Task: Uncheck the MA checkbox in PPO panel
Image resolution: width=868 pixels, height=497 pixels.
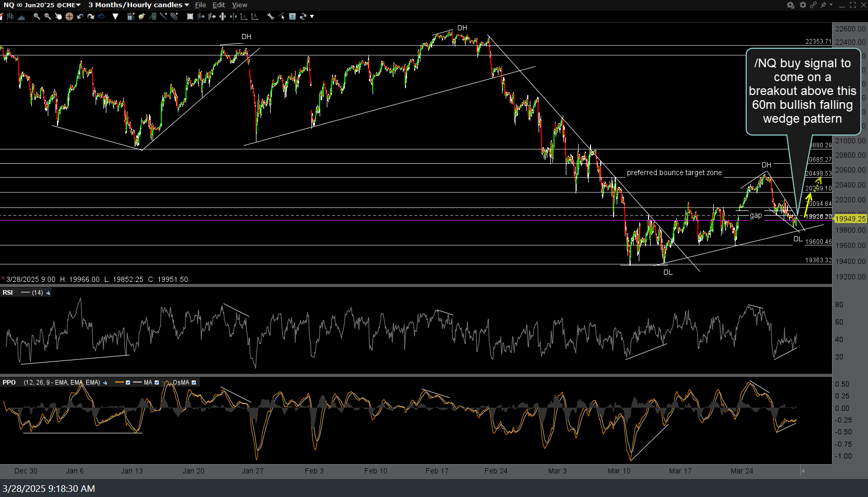Action: [x=157, y=383]
